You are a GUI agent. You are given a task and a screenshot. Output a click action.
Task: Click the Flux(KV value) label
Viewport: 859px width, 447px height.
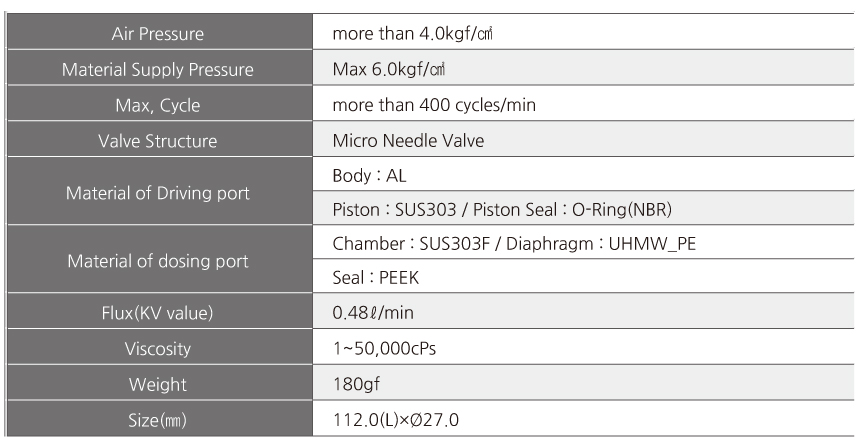pyautogui.click(x=157, y=313)
